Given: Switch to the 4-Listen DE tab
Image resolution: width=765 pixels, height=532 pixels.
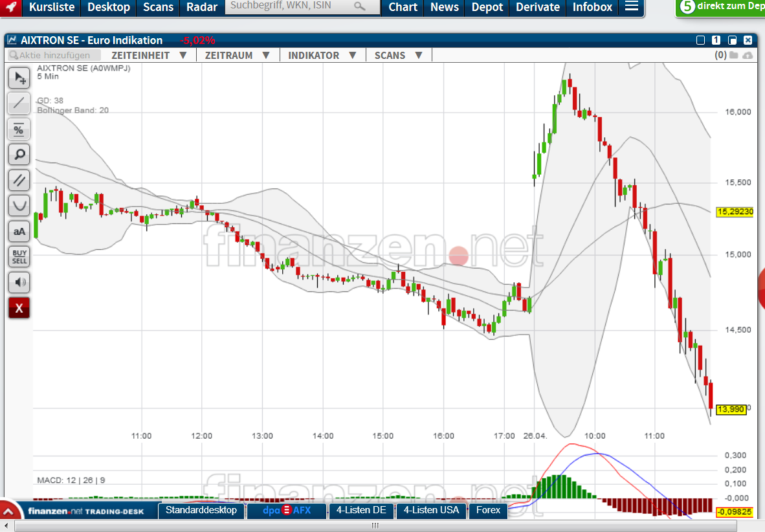Looking at the screenshot, I should pyautogui.click(x=361, y=510).
